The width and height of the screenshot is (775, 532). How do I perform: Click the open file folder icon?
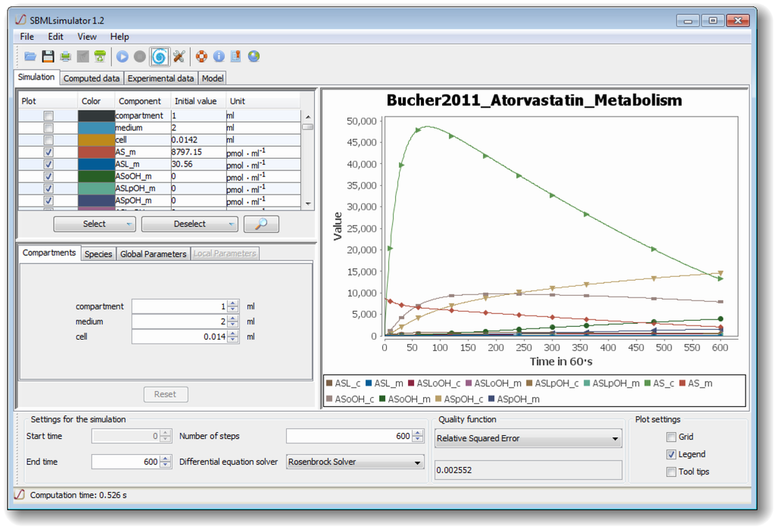[x=30, y=56]
